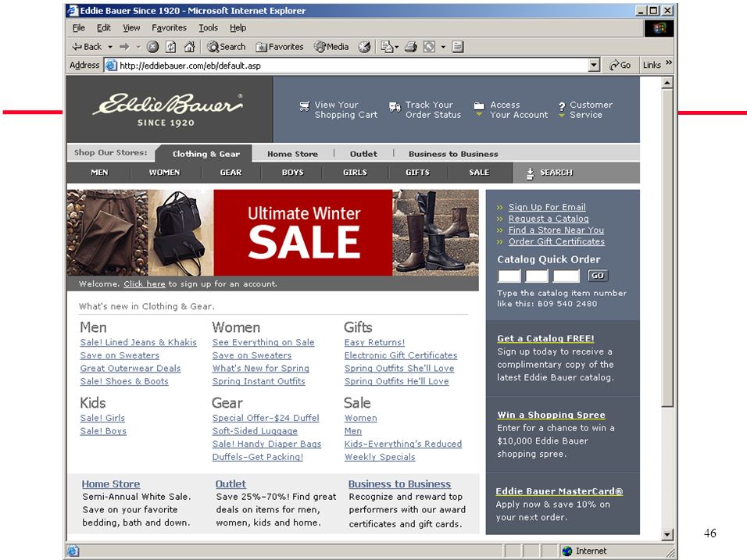Image resolution: width=747 pixels, height=560 pixels.
Task: Open the Favorites pane from toolbar
Action: tap(280, 47)
